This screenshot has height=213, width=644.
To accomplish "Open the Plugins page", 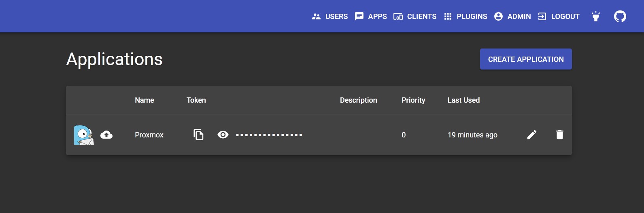I will click(465, 16).
